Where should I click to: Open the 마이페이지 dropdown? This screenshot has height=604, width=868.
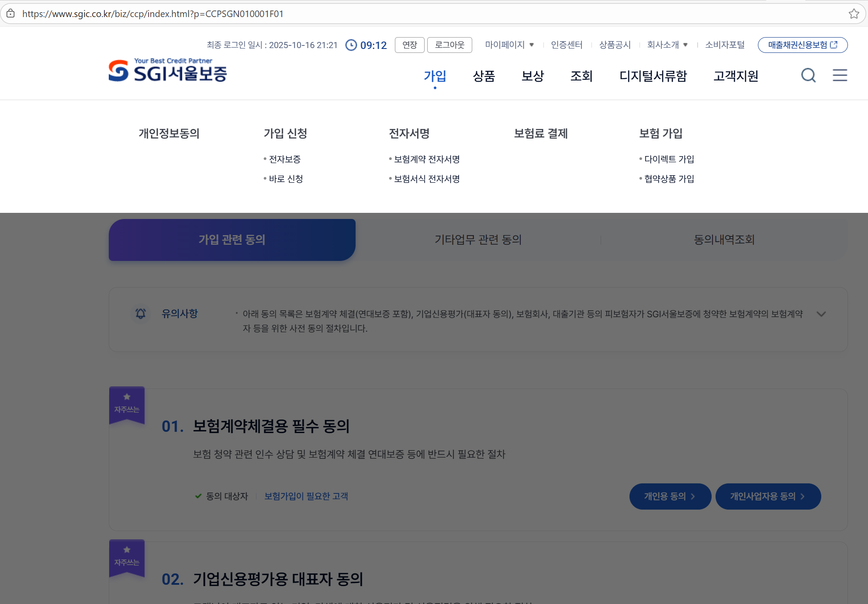[509, 45]
